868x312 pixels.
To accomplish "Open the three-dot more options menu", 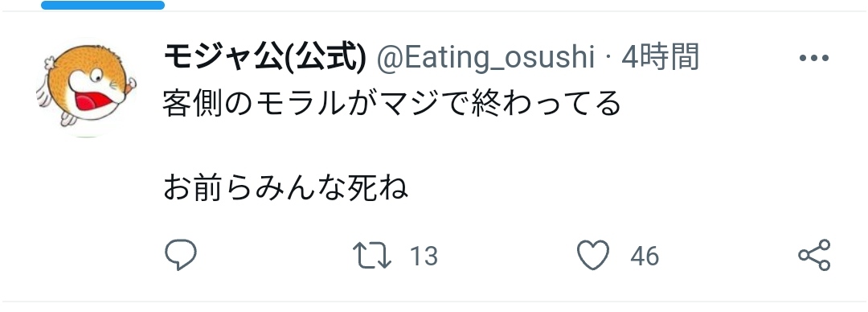I will pyautogui.click(x=814, y=58).
